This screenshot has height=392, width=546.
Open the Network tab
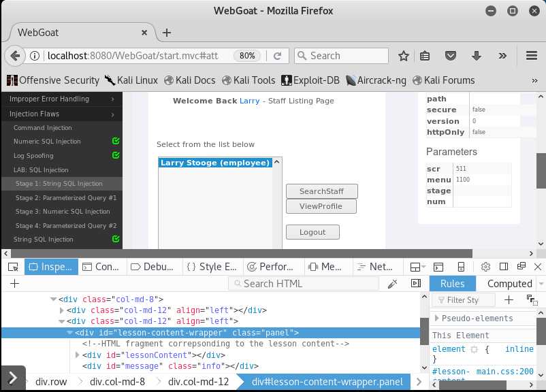click(377, 267)
